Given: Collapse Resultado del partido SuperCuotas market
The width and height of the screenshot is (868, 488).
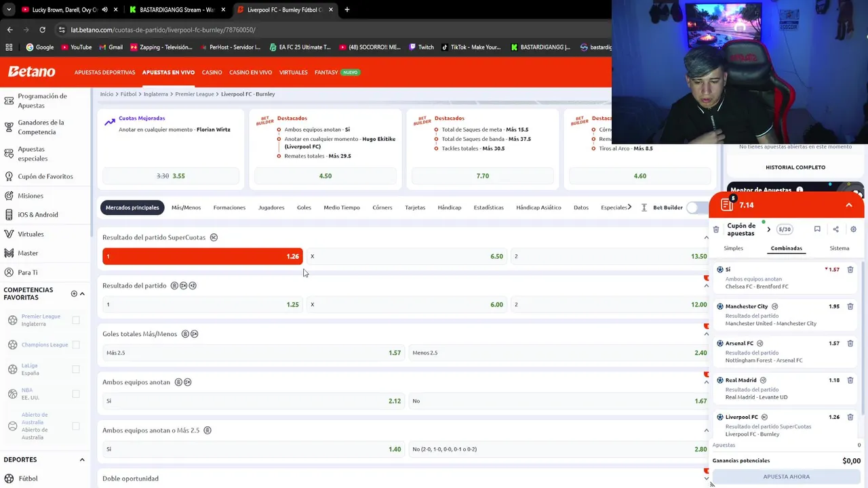Looking at the screenshot, I should (706, 237).
